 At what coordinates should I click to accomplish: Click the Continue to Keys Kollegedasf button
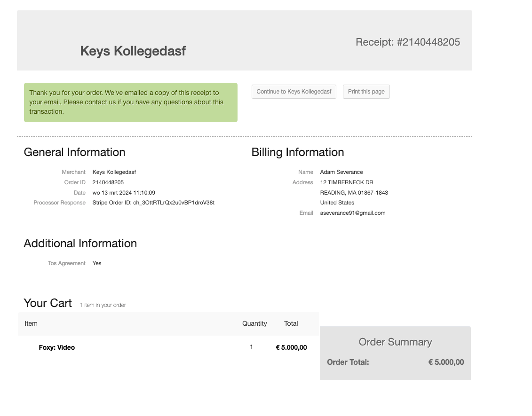point(294,92)
